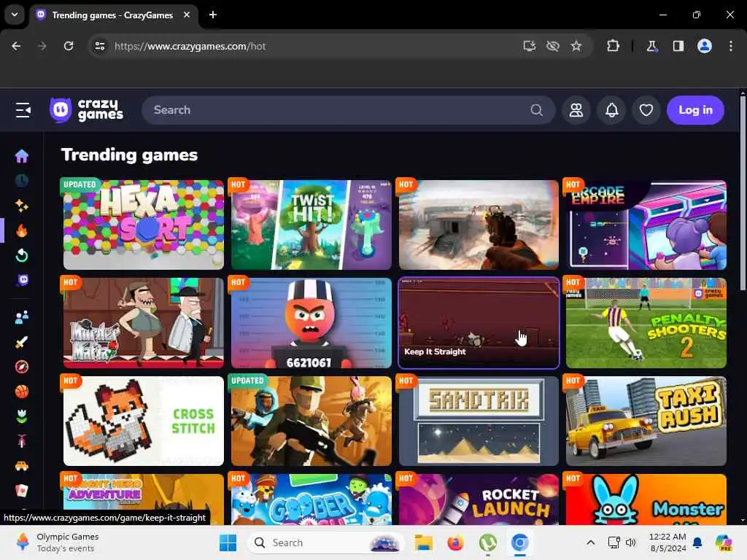
Task: Click the crossed-eye tracking protection icon
Action: (553, 46)
